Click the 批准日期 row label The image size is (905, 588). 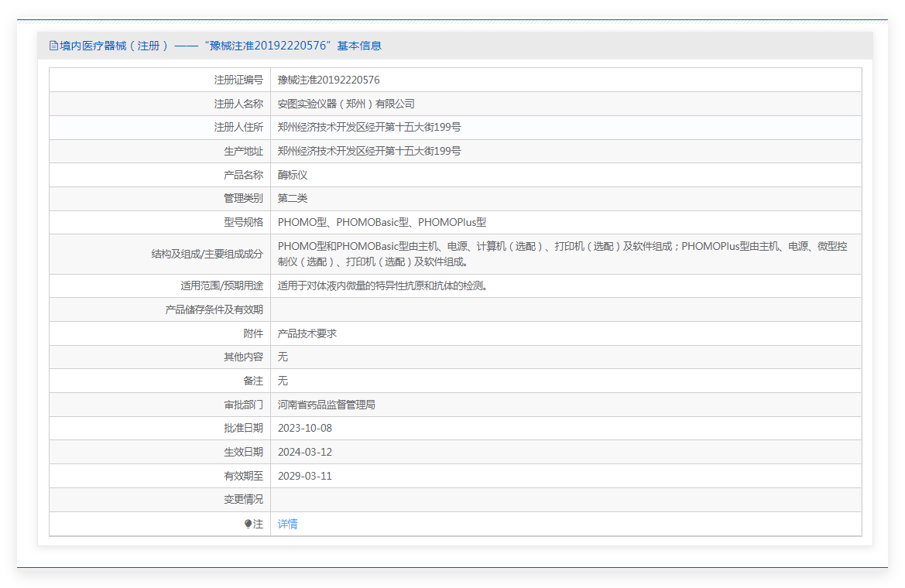click(x=244, y=428)
